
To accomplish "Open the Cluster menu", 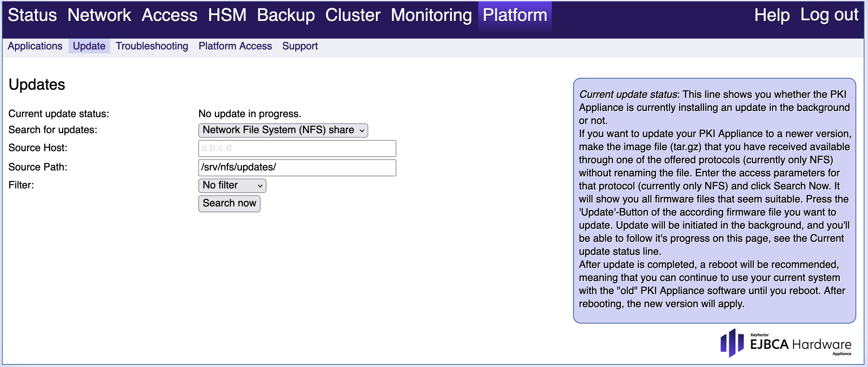I will coord(353,15).
